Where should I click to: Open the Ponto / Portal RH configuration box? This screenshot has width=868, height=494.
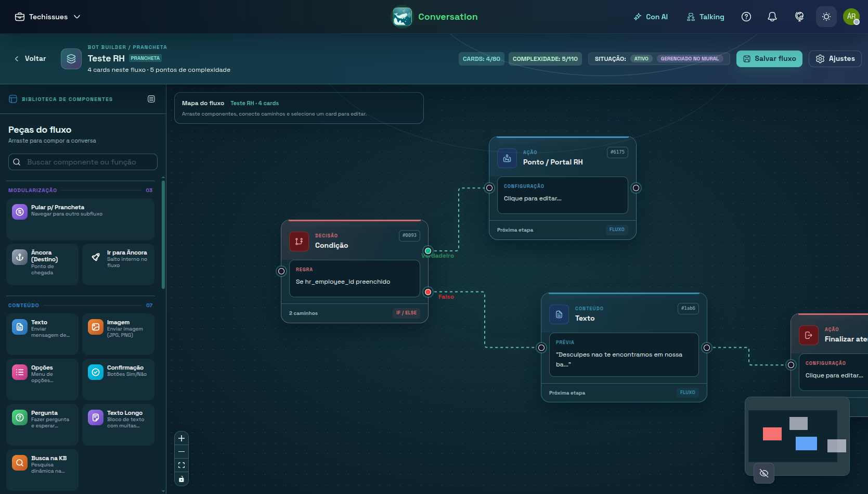coord(563,195)
